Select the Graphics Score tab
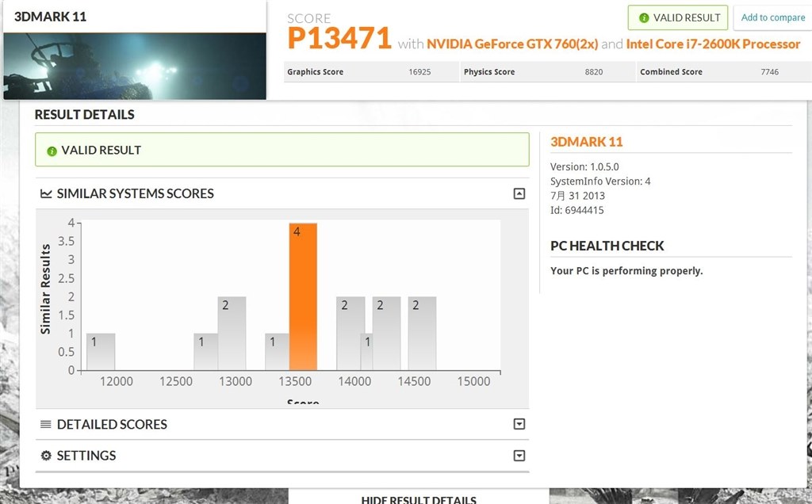812x504 pixels. [370, 71]
